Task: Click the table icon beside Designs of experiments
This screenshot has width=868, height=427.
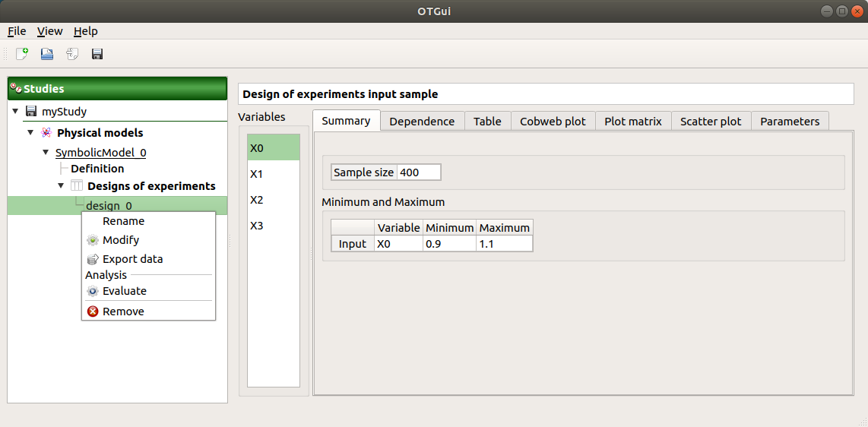Action: (77, 186)
